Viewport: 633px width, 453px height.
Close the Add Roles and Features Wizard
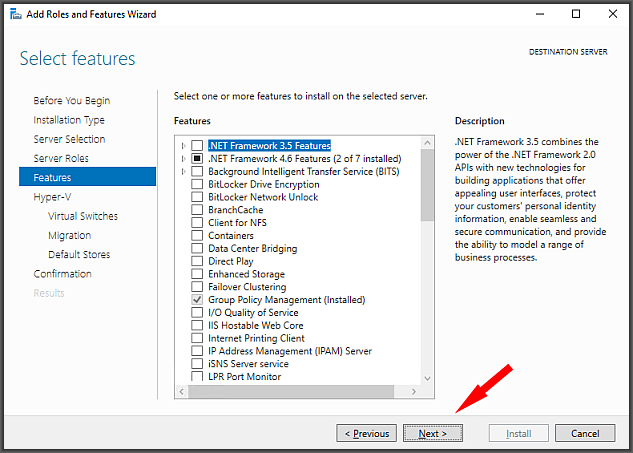[612, 14]
